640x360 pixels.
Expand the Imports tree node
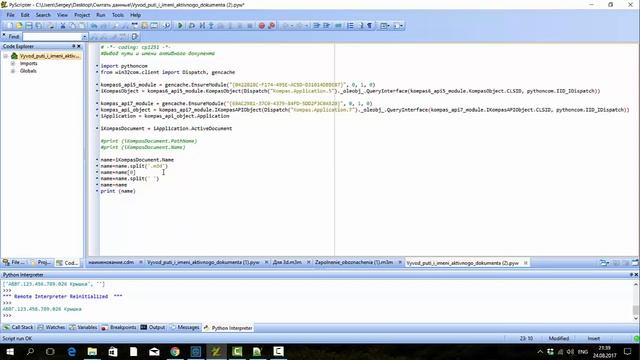click(13, 64)
